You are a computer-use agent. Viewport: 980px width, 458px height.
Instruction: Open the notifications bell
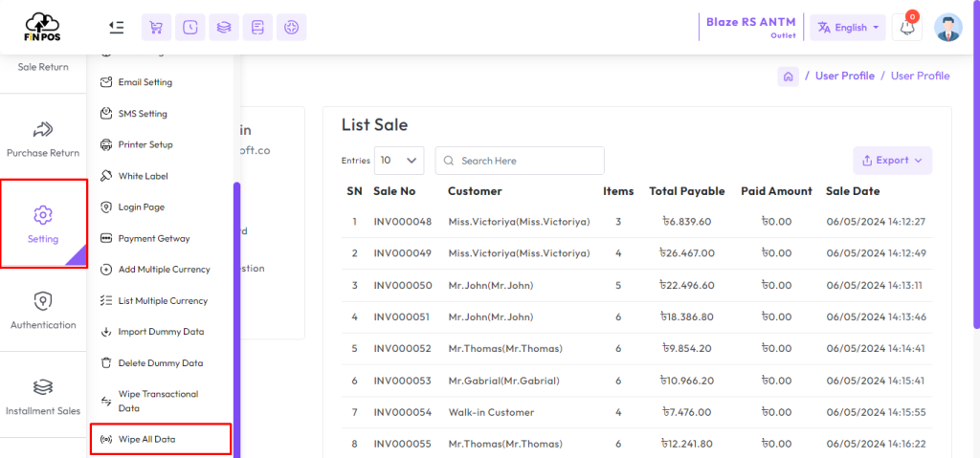(906, 28)
